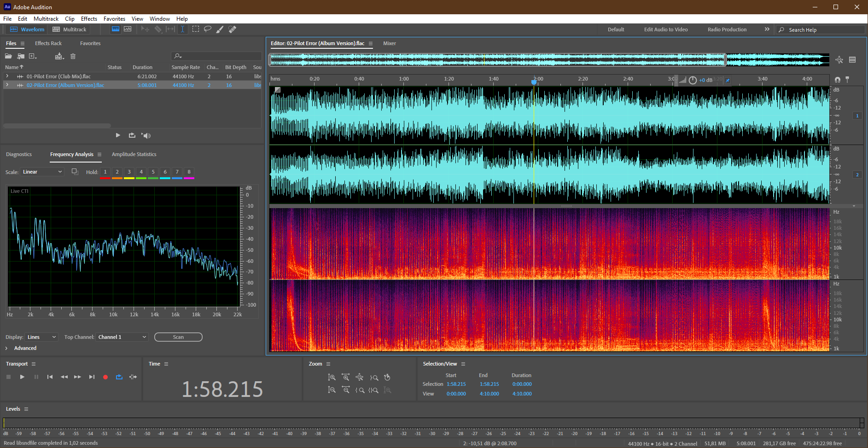This screenshot has height=448, width=868.
Task: Toggle channel 2 enable button
Action: tap(857, 175)
